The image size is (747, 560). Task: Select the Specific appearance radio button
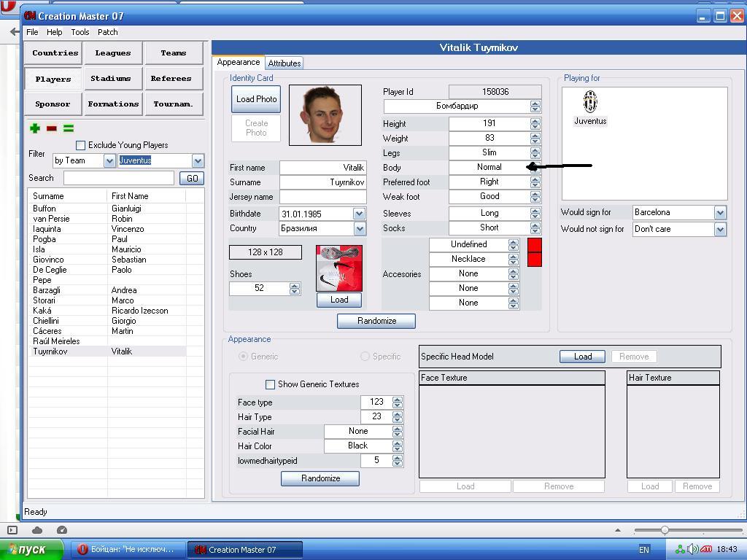tap(365, 357)
